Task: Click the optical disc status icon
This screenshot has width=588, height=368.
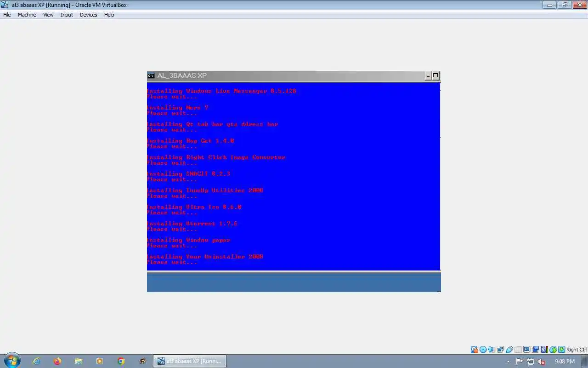Action: (483, 350)
